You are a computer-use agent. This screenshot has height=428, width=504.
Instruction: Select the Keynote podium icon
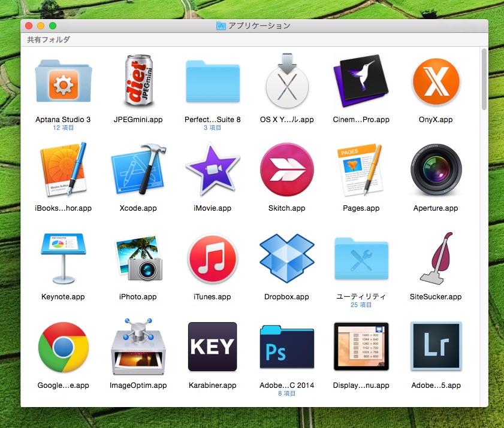click(64, 259)
